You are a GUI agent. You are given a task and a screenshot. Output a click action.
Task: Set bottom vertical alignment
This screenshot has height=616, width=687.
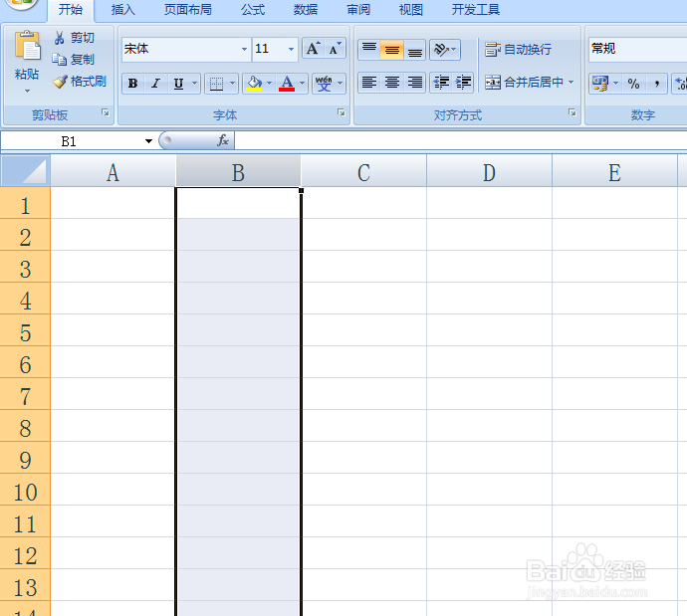tap(415, 49)
